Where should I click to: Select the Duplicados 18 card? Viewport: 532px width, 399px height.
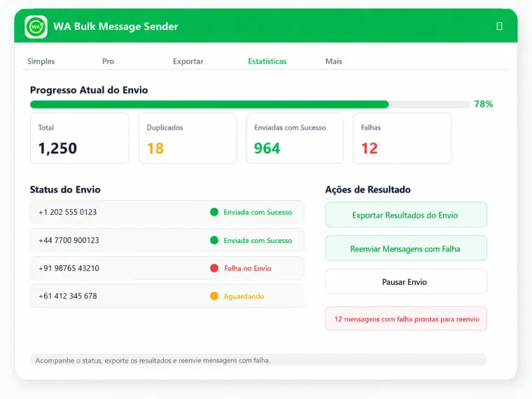[188, 139]
